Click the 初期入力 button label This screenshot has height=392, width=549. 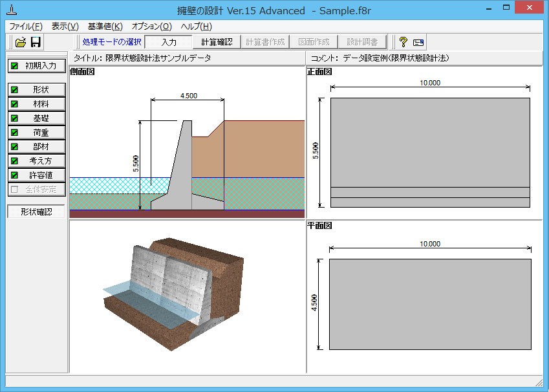(41, 66)
